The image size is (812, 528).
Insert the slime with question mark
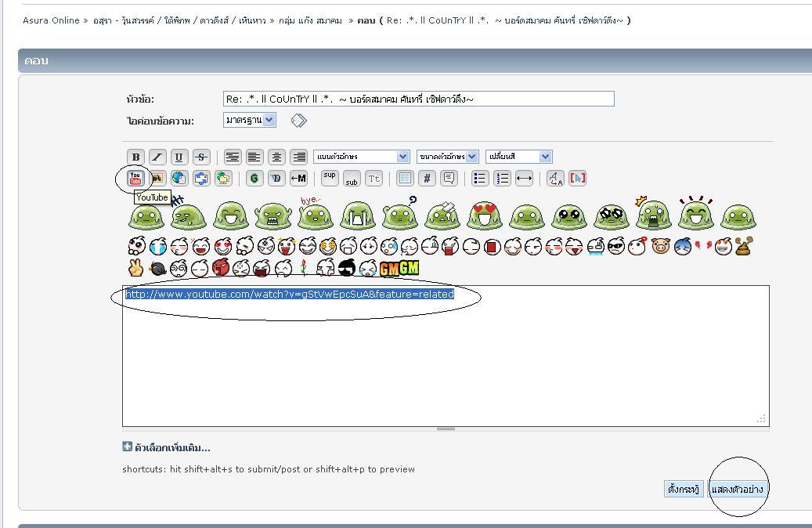(400, 214)
